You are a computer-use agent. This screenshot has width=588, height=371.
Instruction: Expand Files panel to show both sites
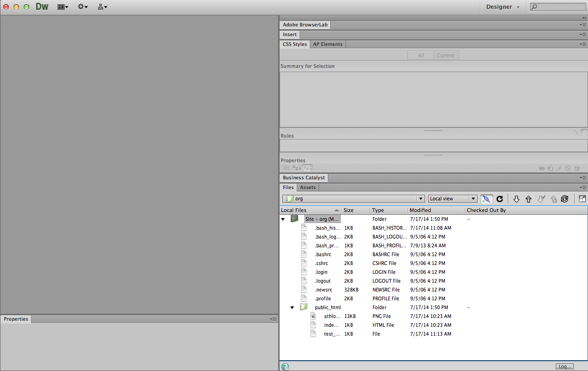582,199
